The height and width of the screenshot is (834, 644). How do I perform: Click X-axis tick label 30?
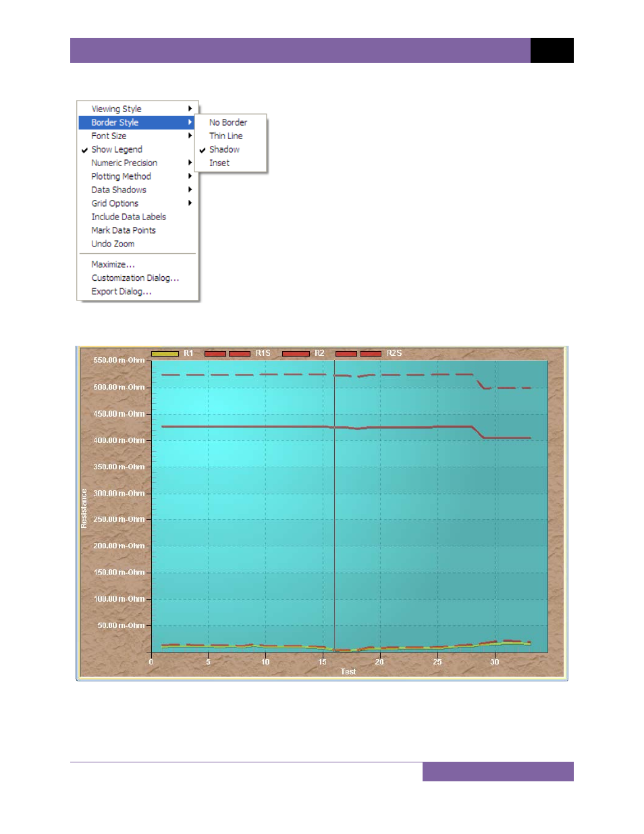(x=495, y=662)
